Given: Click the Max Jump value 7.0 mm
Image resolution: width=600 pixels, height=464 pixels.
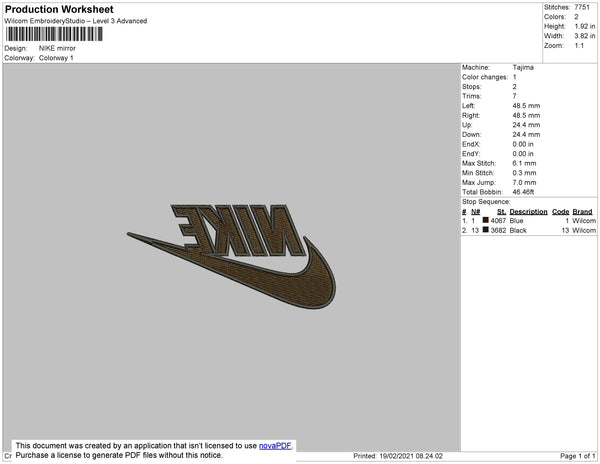Looking at the screenshot, I should [524, 182].
